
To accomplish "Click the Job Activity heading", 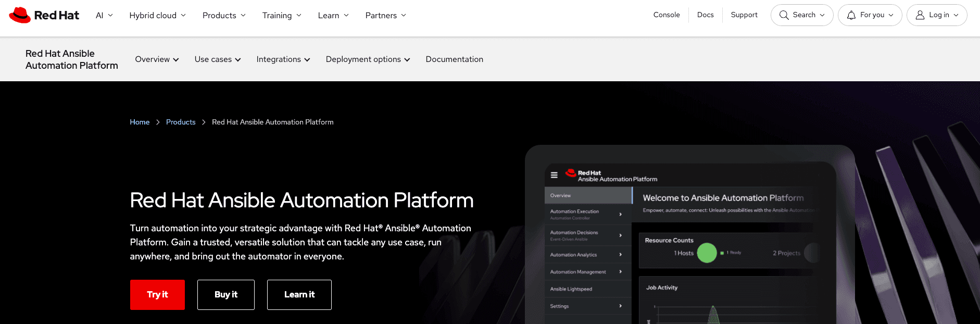I will [662, 288].
